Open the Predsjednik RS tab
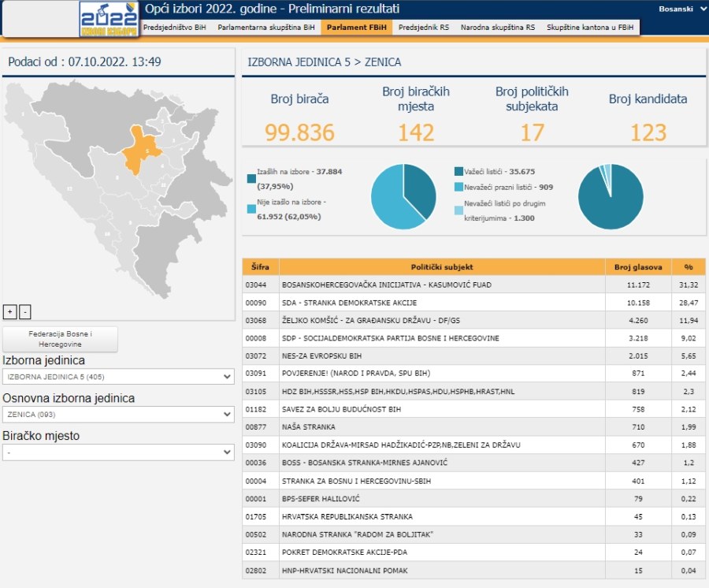 423,27
